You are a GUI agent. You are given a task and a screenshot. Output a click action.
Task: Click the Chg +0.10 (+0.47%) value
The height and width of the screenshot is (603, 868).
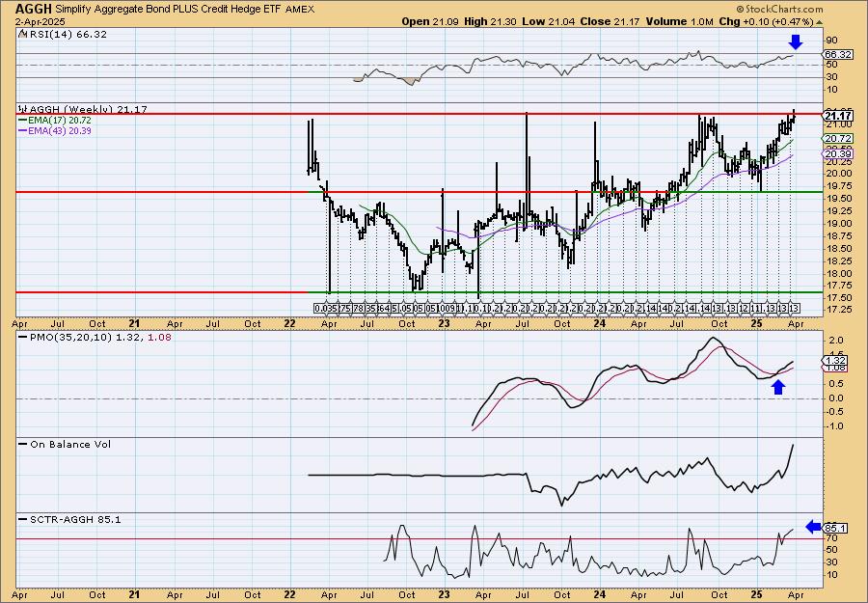(x=766, y=21)
